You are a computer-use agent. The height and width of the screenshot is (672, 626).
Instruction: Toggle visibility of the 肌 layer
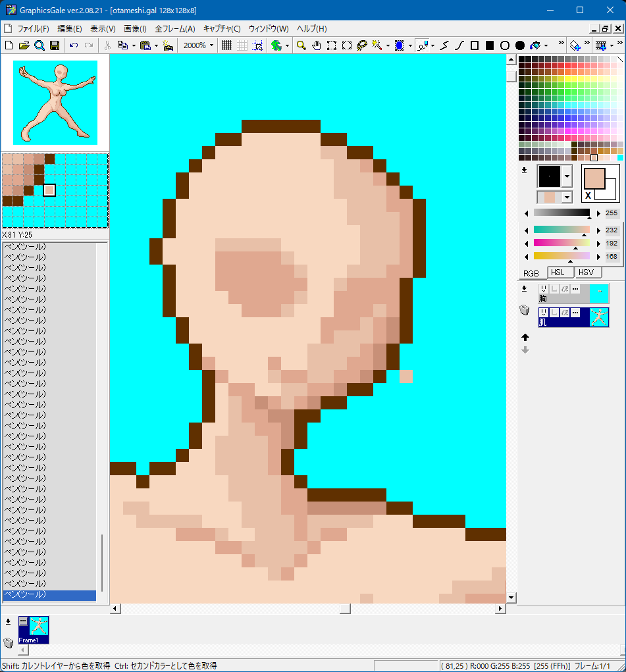tap(543, 313)
